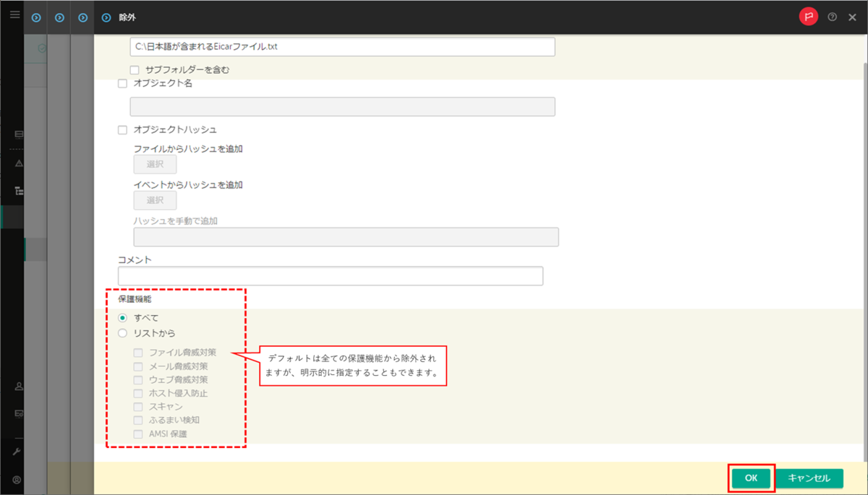
Task: Click the コメント input field
Action: (x=330, y=275)
